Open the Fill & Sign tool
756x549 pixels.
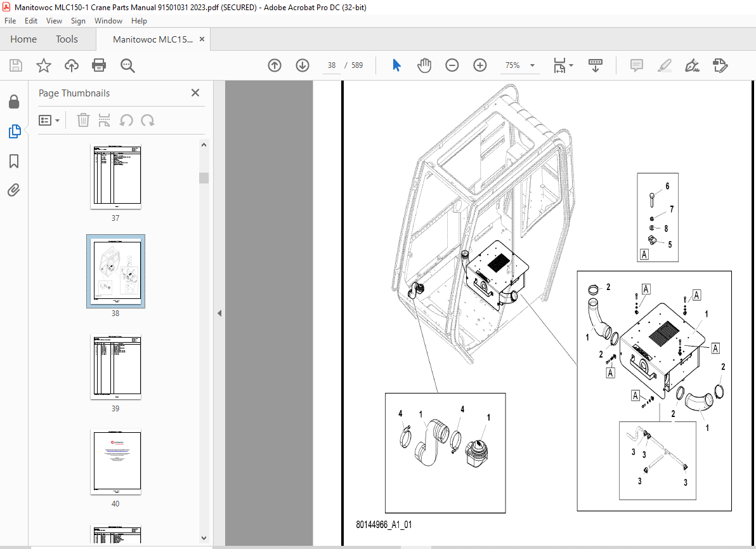[693, 65]
